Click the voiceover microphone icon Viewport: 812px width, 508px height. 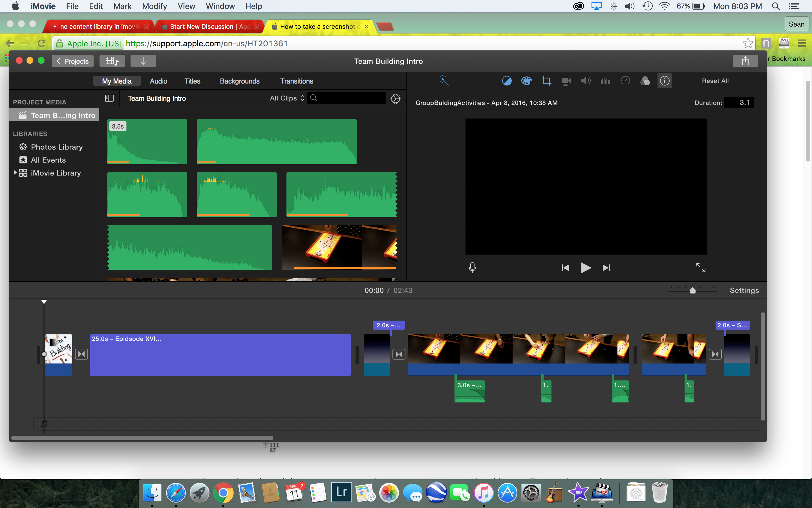[x=472, y=268]
